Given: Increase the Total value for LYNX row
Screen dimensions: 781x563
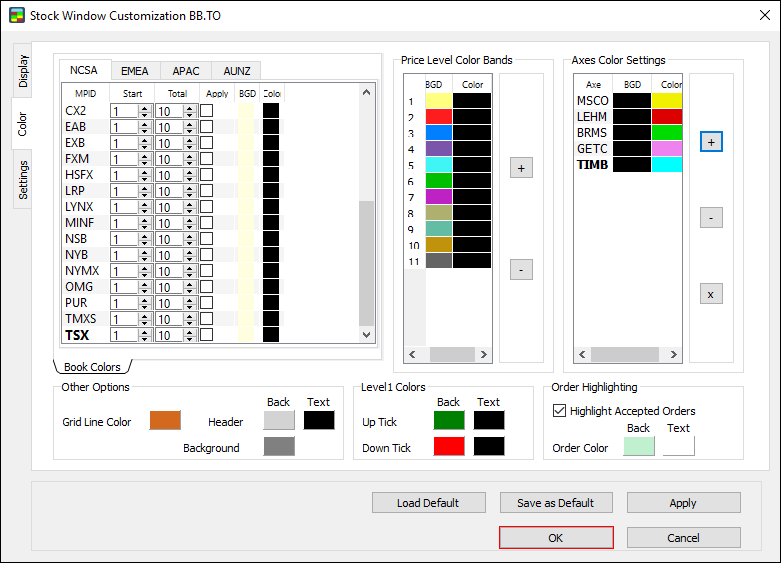Looking at the screenshot, I should pyautogui.click(x=190, y=203).
